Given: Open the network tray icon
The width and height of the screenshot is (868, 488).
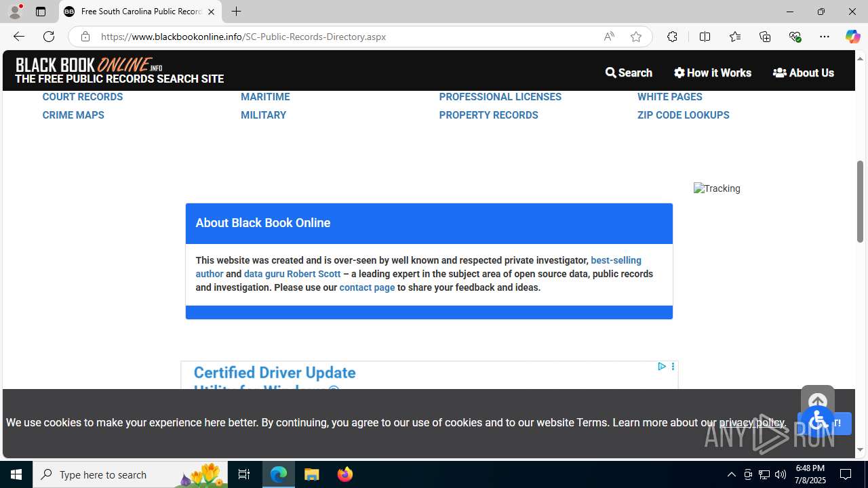Looking at the screenshot, I should (x=764, y=474).
